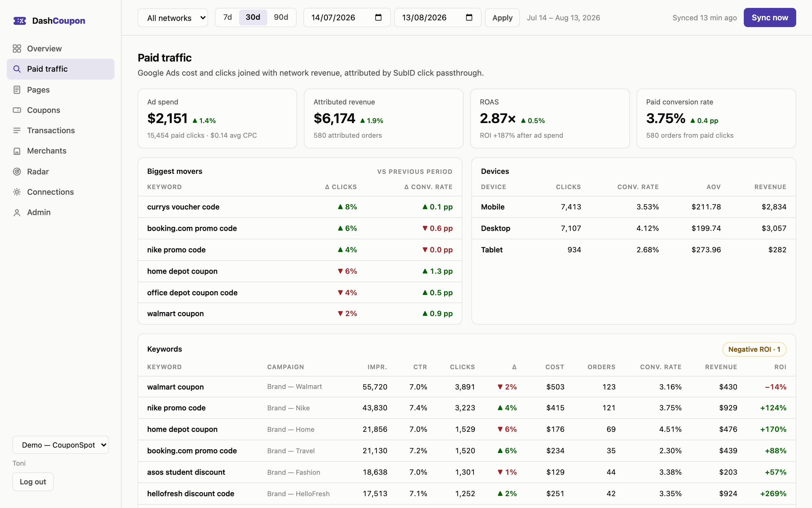Click the ROI column header in Keywords
The image size is (812, 508).
[x=780, y=367]
